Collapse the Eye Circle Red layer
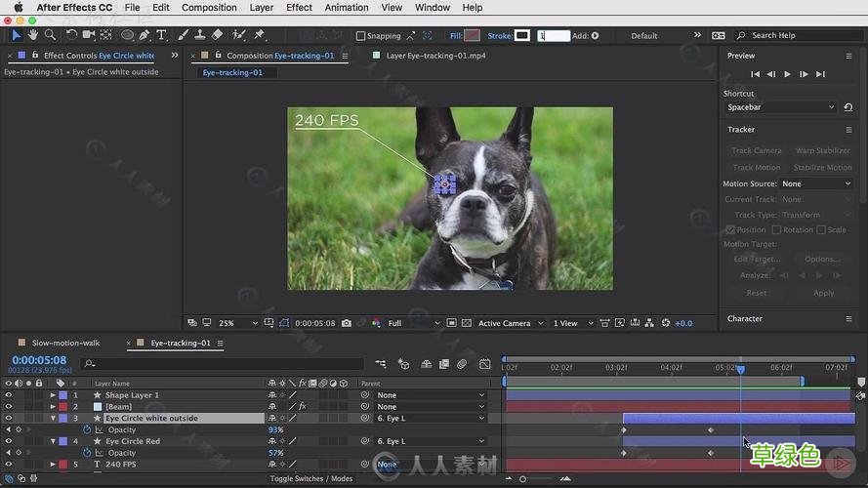The height and width of the screenshot is (488, 868). 53,441
